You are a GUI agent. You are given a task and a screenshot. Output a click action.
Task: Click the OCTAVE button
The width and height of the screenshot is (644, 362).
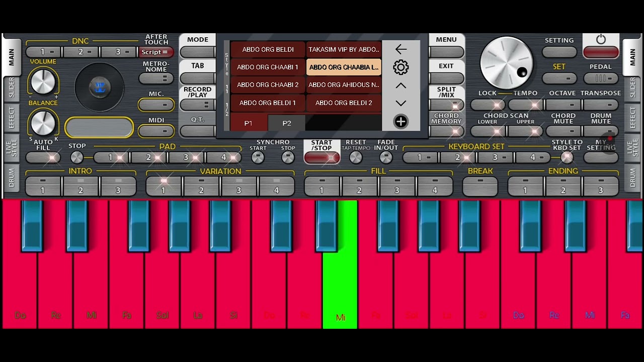562,105
